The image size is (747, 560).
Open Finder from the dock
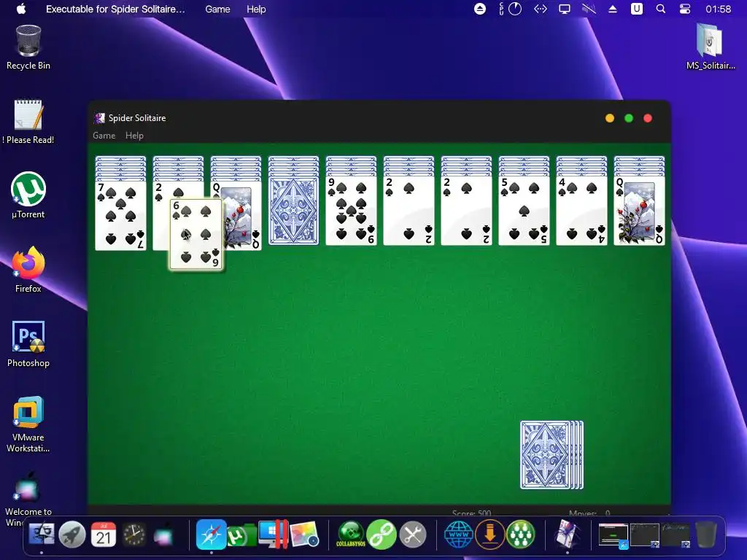[x=42, y=535]
